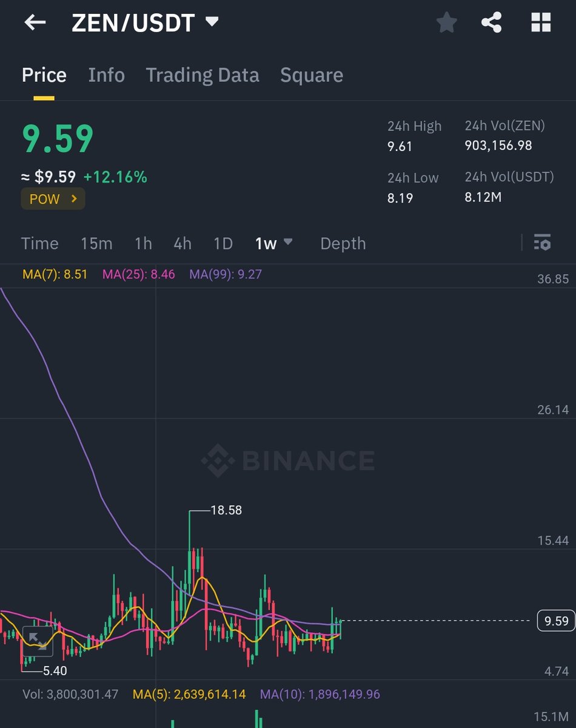Select the 1h interval
This screenshot has width=576, height=728.
[143, 243]
